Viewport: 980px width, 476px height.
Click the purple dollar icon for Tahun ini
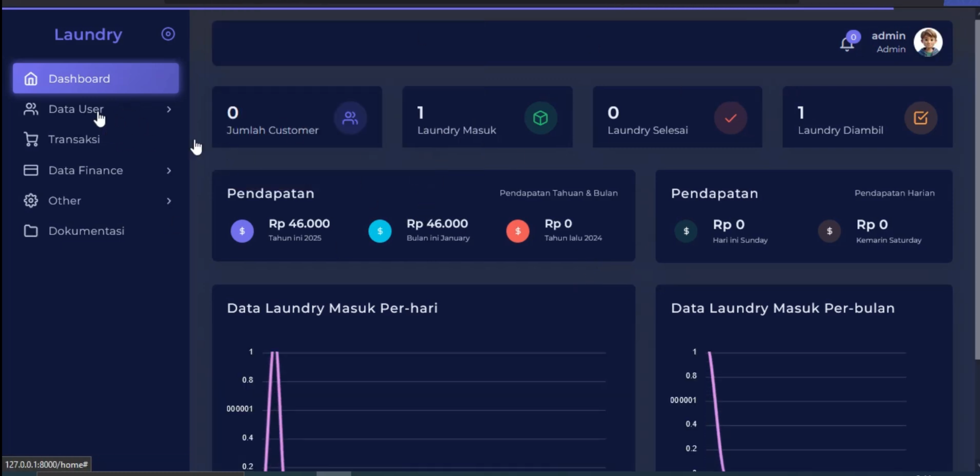click(242, 231)
